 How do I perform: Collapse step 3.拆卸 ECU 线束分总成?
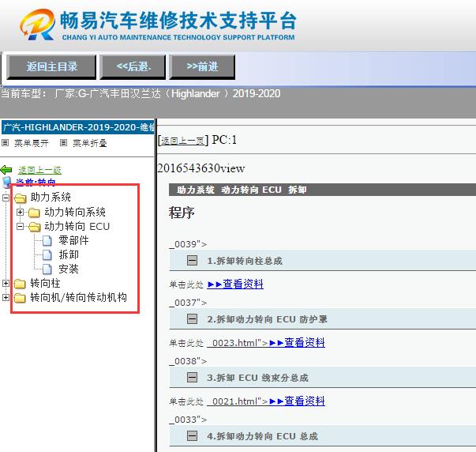click(192, 378)
